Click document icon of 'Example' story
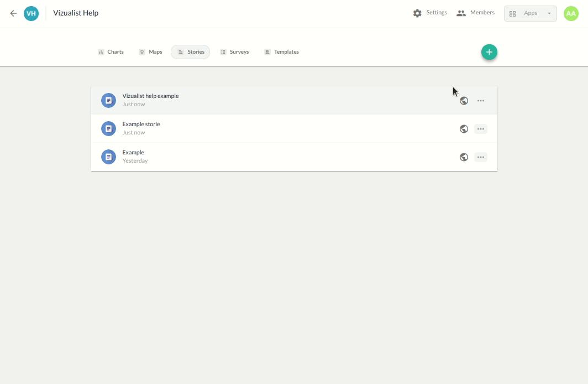Image resolution: width=588 pixels, height=384 pixels. [109, 157]
